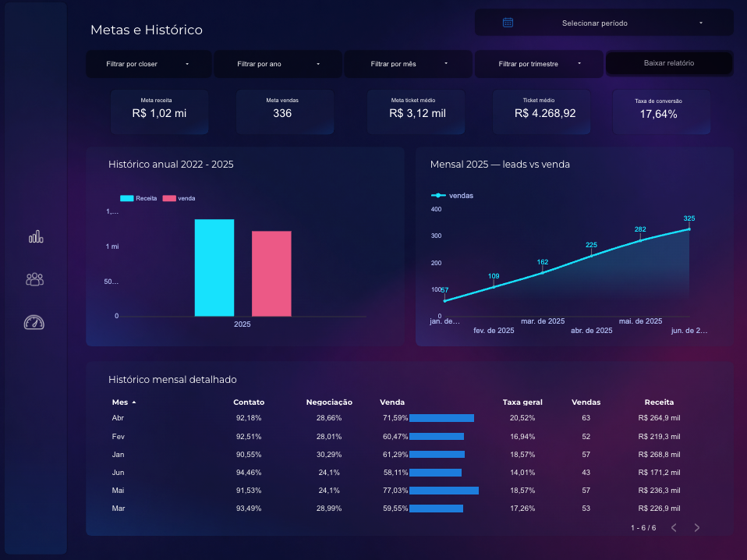Open the speedometer gauge sidebar icon

(x=34, y=323)
